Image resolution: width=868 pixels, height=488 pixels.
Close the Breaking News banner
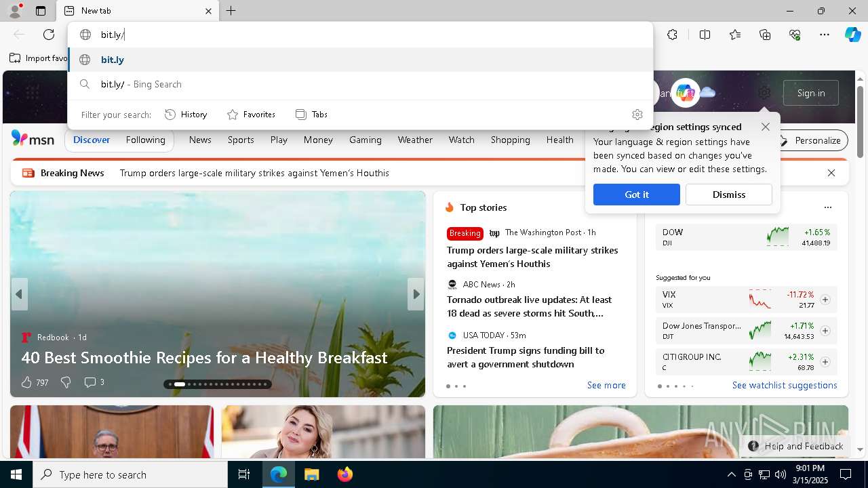tap(831, 173)
